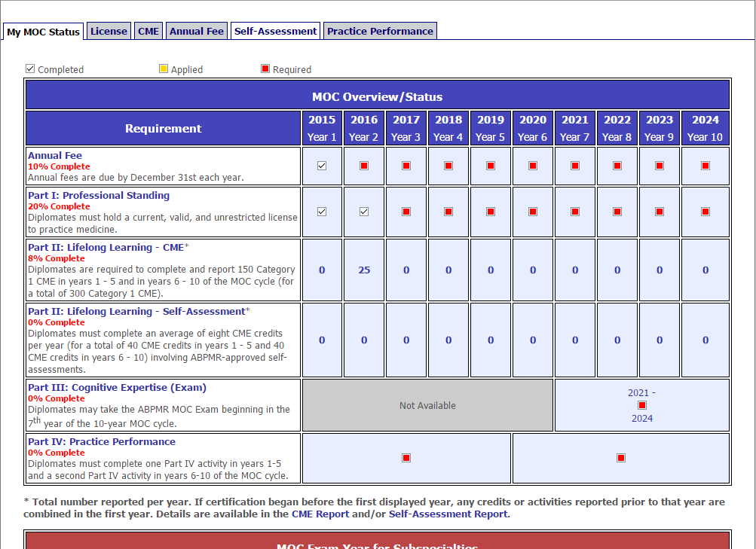Click the 2015 Year 1 column header
The image size is (756, 549).
pyautogui.click(x=322, y=128)
